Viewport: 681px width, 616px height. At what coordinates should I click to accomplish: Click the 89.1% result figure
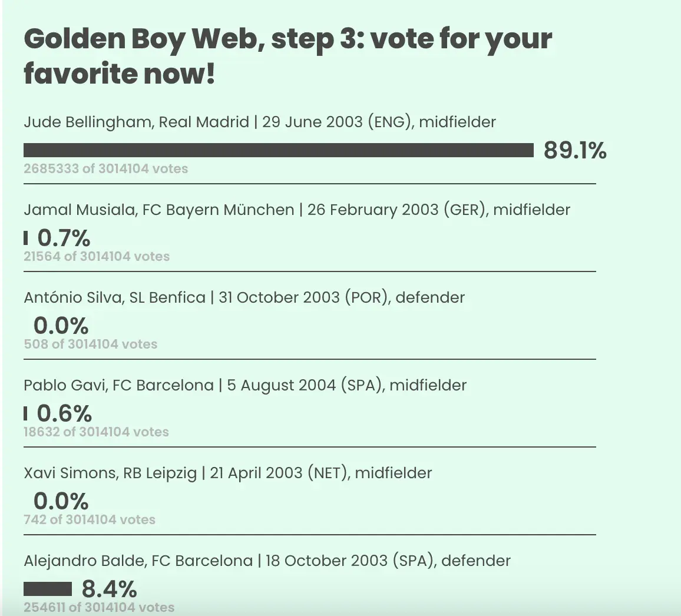575,151
